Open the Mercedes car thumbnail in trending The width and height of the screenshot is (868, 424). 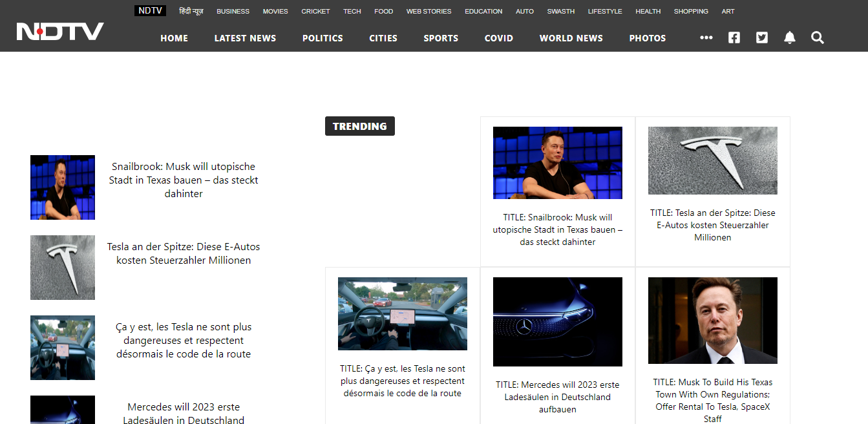[557, 322]
